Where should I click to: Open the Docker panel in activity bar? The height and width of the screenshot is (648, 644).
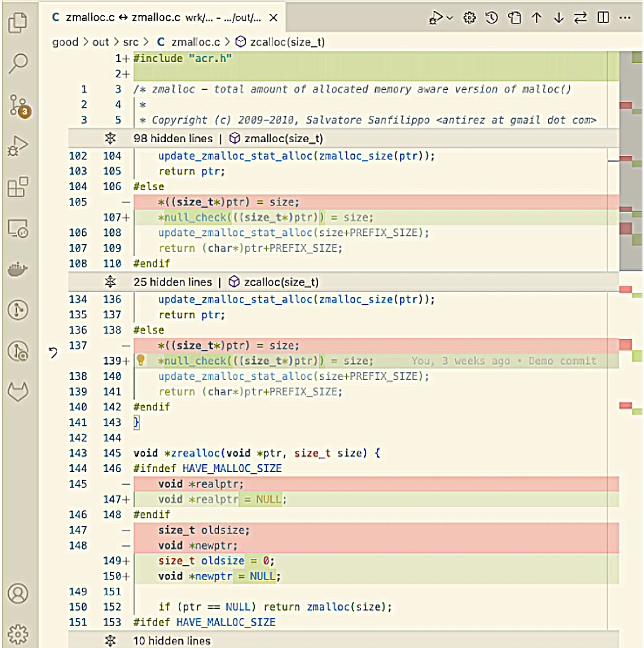pyautogui.click(x=18, y=269)
